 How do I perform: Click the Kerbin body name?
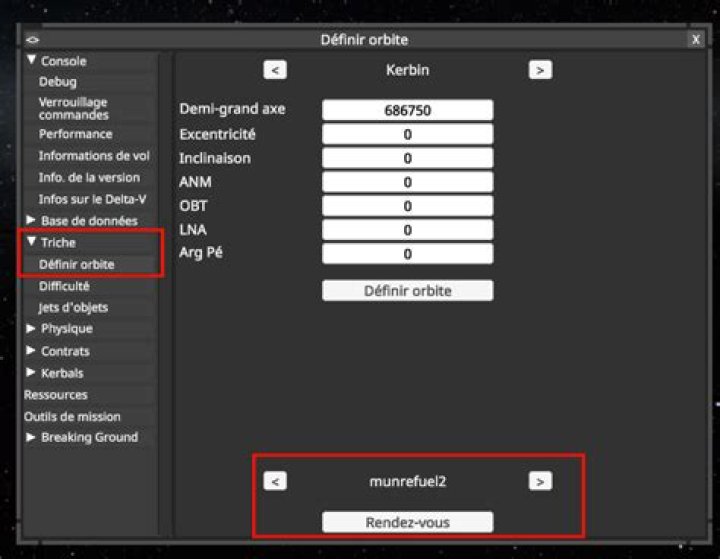pyautogui.click(x=408, y=70)
